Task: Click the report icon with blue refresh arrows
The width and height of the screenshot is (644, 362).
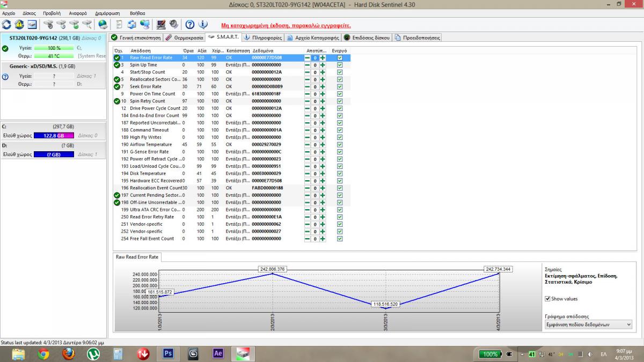Action: [131, 24]
